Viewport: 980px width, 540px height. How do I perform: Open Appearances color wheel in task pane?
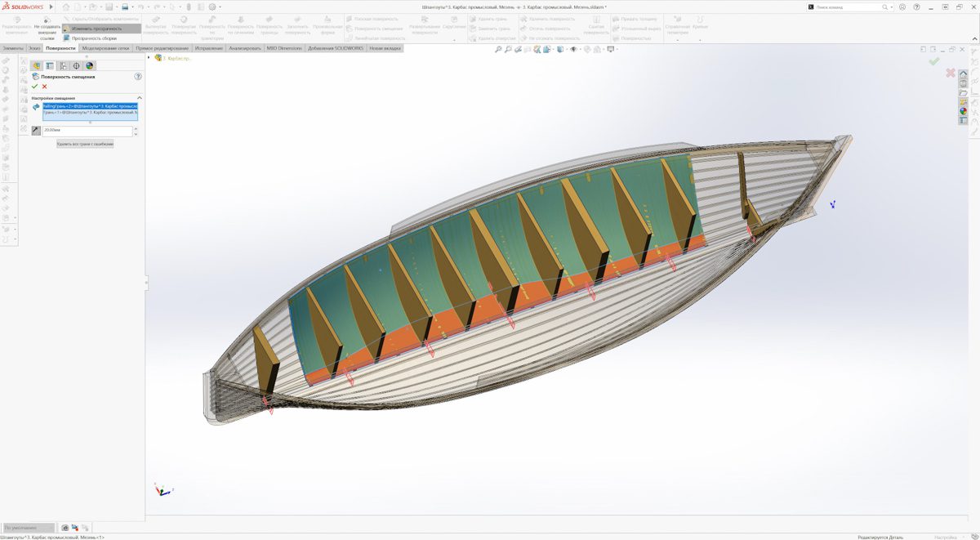[x=964, y=111]
